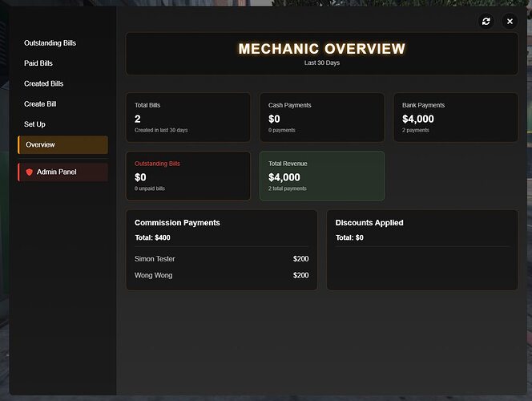Select Create Bill from sidebar
The width and height of the screenshot is (532, 401).
point(40,104)
